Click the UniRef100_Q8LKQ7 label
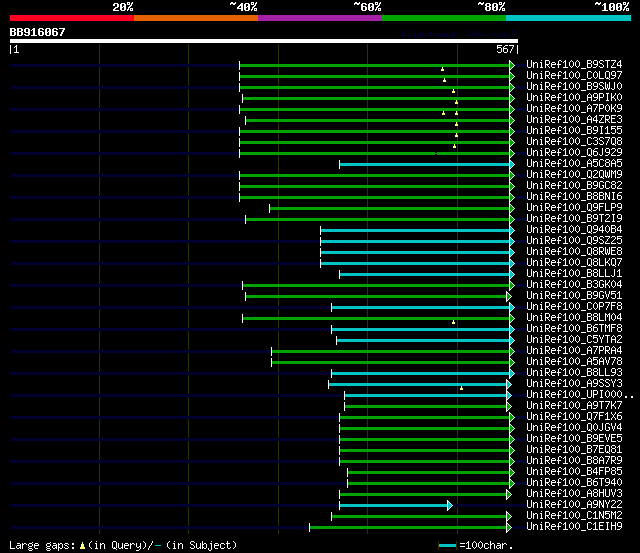 [574, 263]
